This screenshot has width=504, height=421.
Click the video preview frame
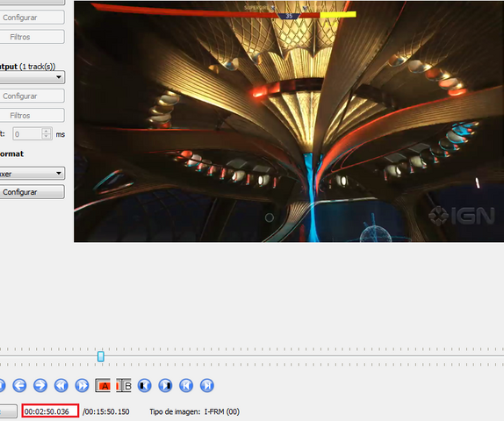point(289,121)
